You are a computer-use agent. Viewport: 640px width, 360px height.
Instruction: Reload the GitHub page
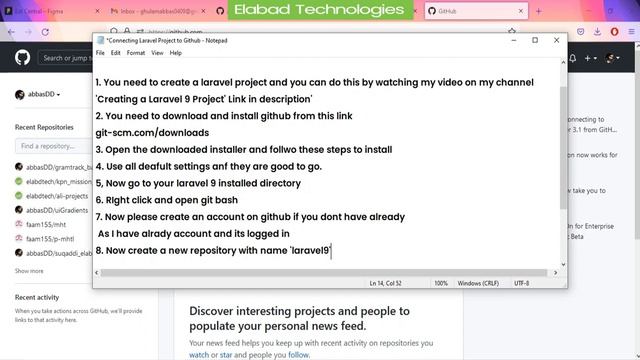click(45, 32)
